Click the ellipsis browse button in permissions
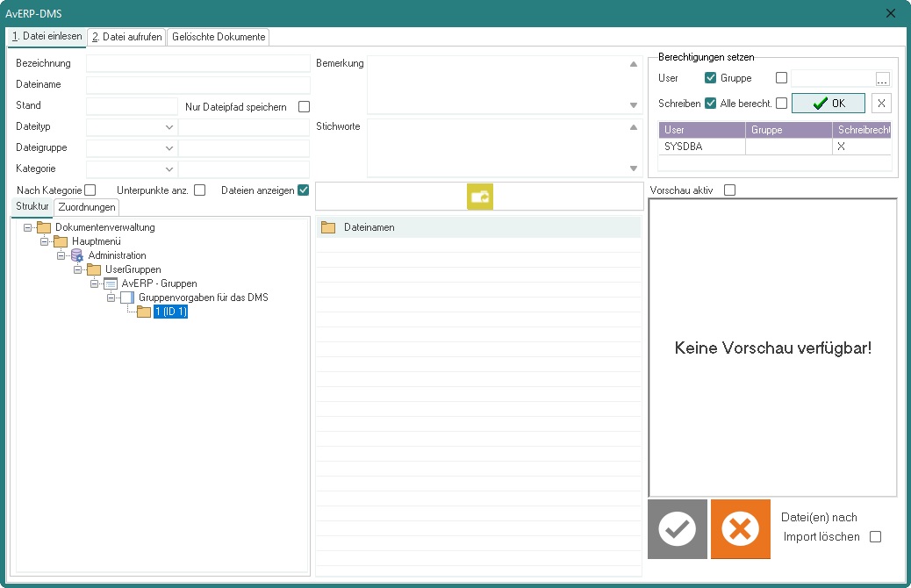The width and height of the screenshot is (911, 588). pyautogui.click(x=883, y=78)
